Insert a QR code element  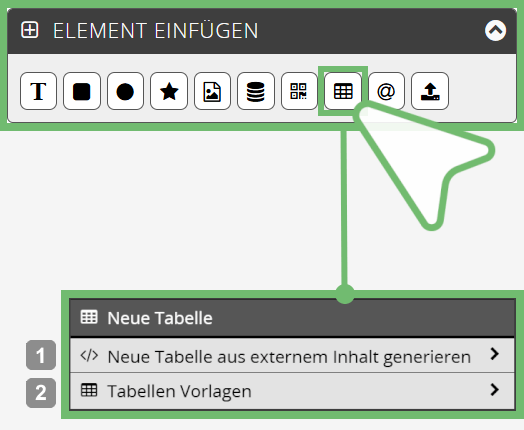299,91
